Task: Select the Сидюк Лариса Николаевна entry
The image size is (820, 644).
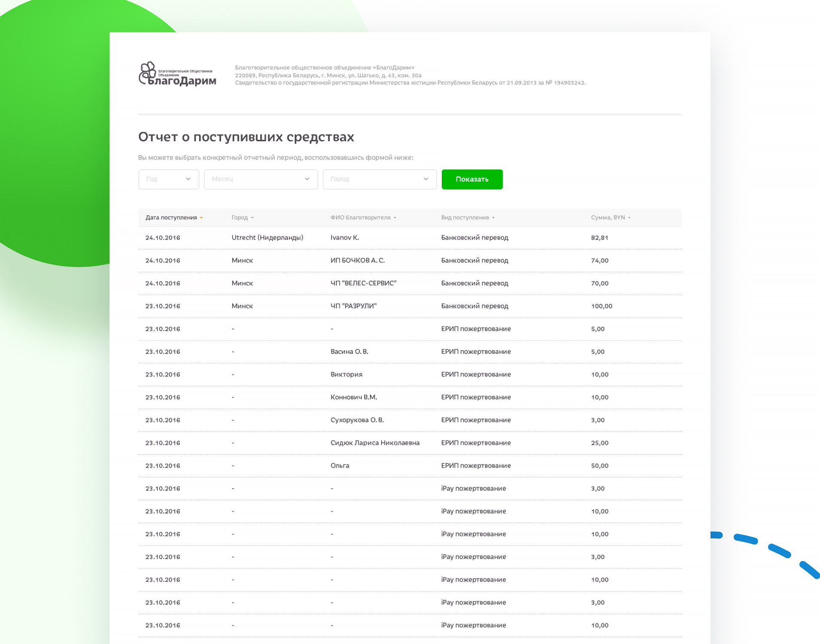Action: 375,443
